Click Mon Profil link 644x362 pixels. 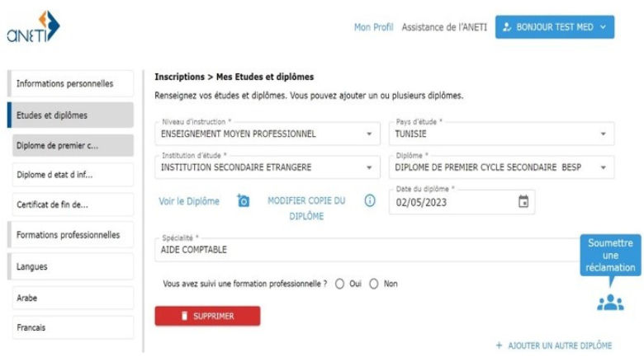click(374, 27)
